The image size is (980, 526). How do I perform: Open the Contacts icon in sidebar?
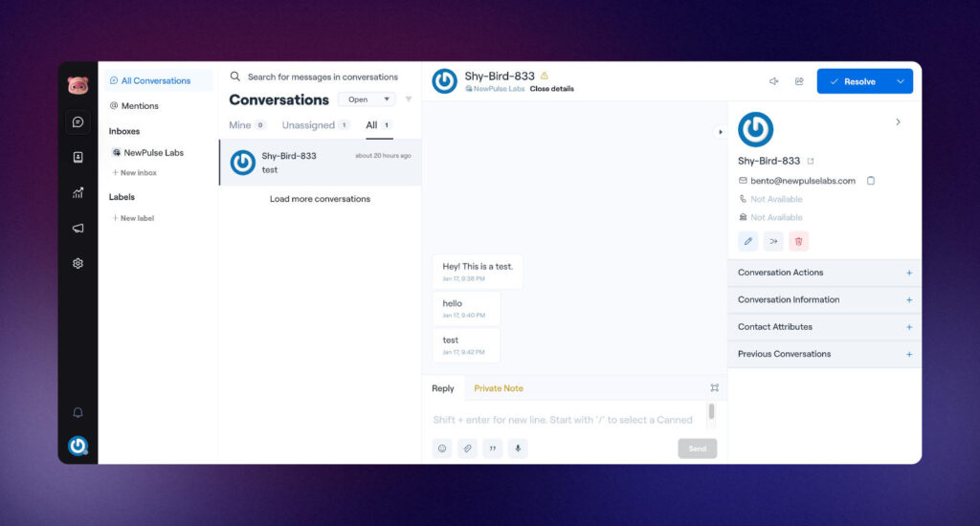tap(78, 158)
